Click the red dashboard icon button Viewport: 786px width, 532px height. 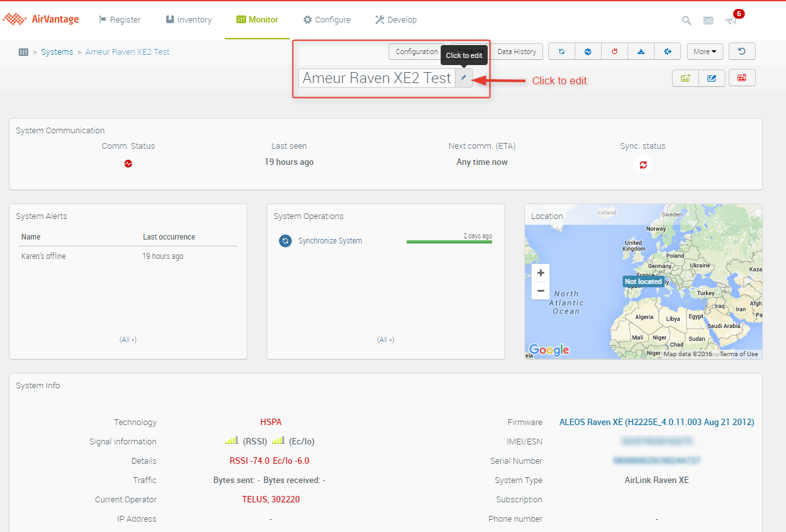(x=742, y=78)
